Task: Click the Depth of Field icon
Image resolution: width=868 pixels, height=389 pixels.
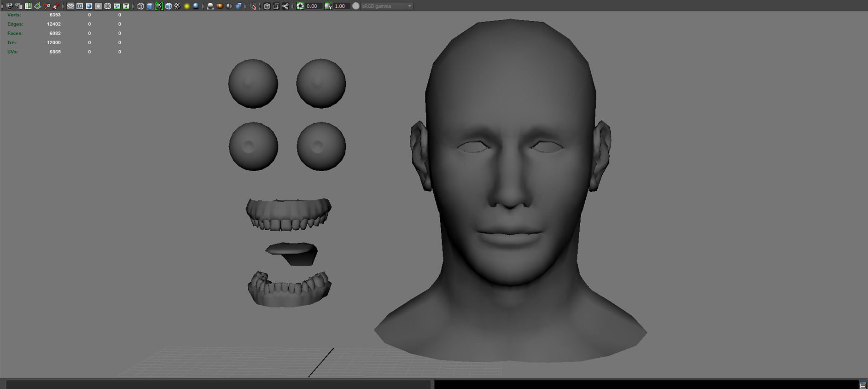Action: [x=239, y=6]
